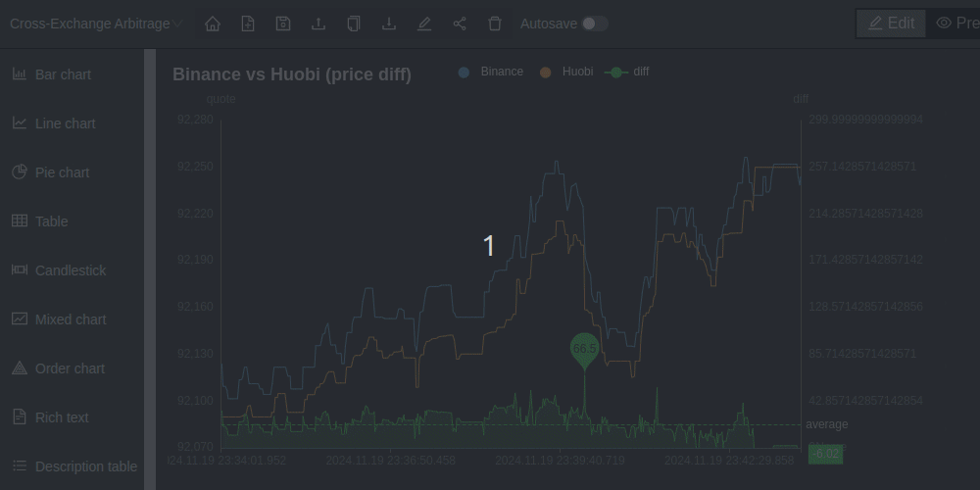
Task: Toggle the Autosave switch
Action: pos(594,24)
